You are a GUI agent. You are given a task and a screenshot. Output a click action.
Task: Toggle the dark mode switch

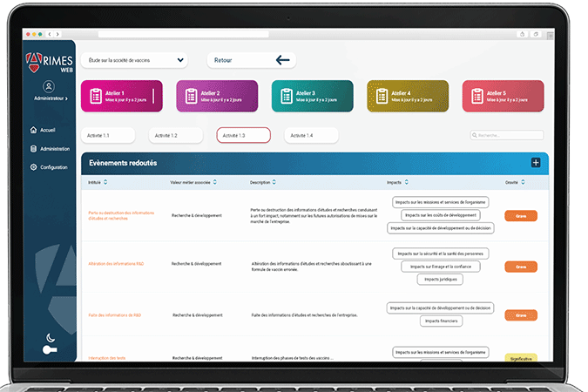pos(50,350)
